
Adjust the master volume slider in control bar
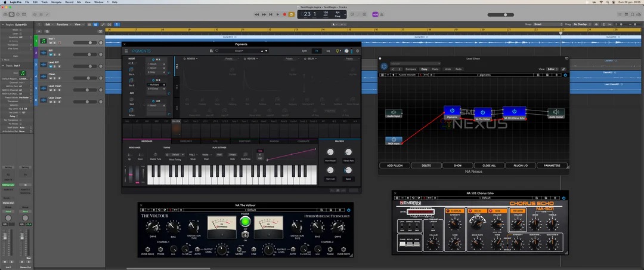(x=501, y=15)
